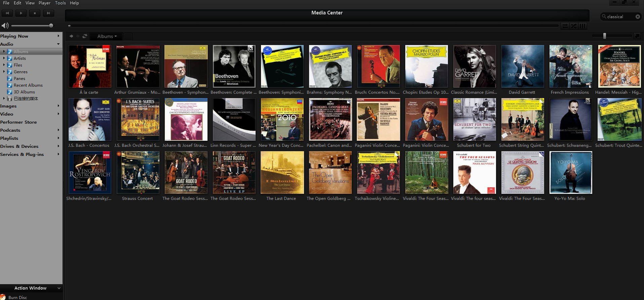Adjust the thumbnail size slider
Screen dimensions: 644x300
point(604,36)
